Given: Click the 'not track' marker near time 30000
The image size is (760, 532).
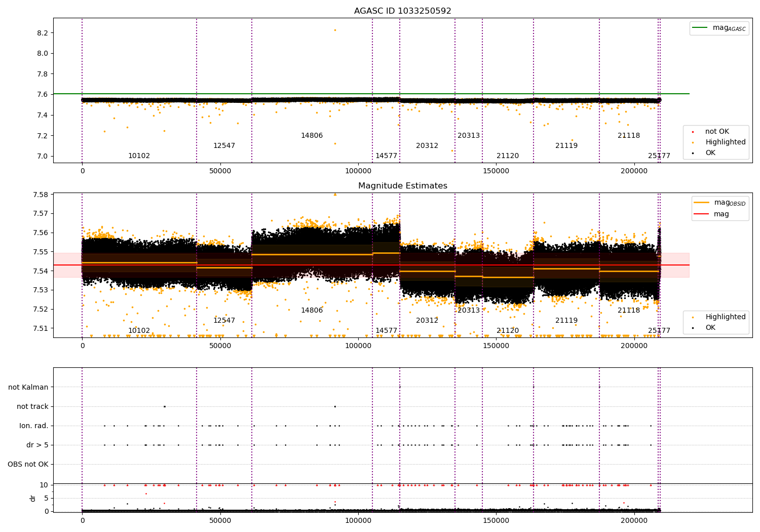Looking at the screenshot, I should tap(165, 406).
